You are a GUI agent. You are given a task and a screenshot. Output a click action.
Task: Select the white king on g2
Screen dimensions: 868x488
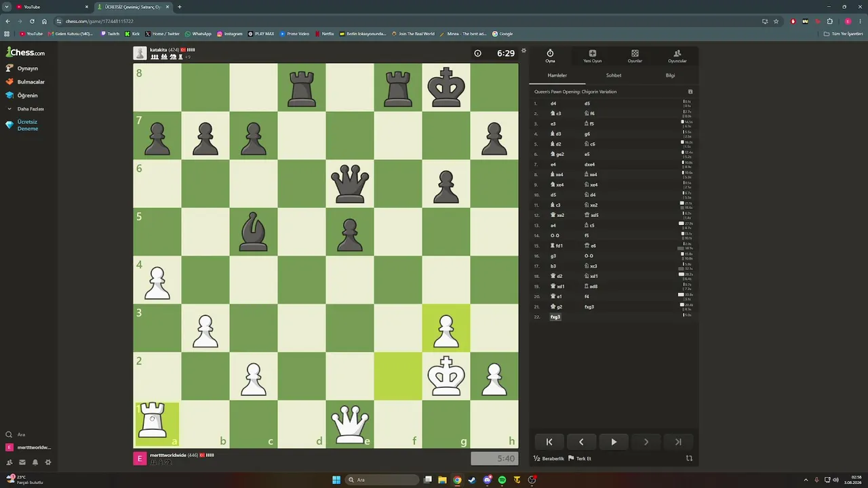tap(446, 376)
